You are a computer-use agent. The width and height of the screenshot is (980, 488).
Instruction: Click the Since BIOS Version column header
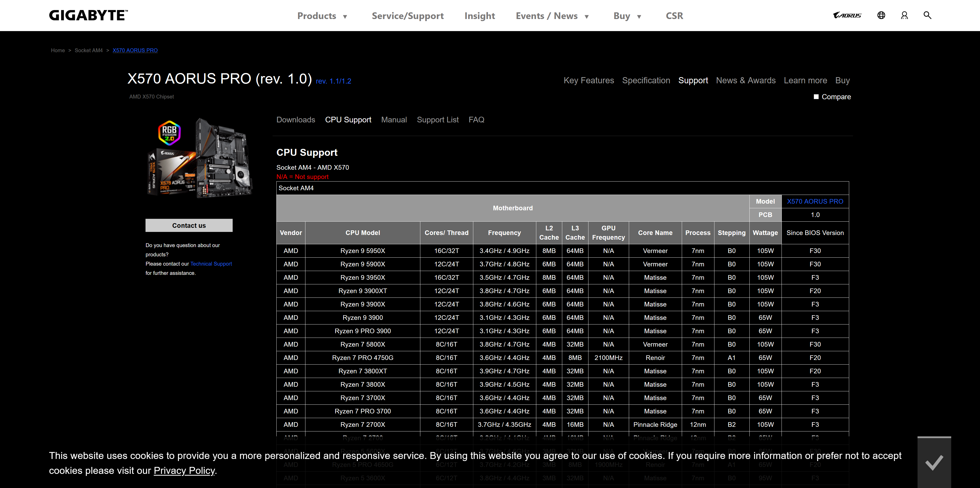click(x=815, y=232)
